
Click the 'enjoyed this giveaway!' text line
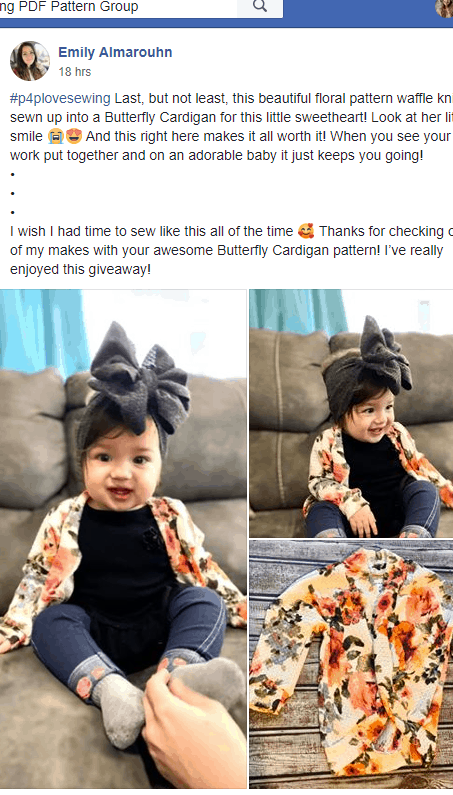click(80, 269)
